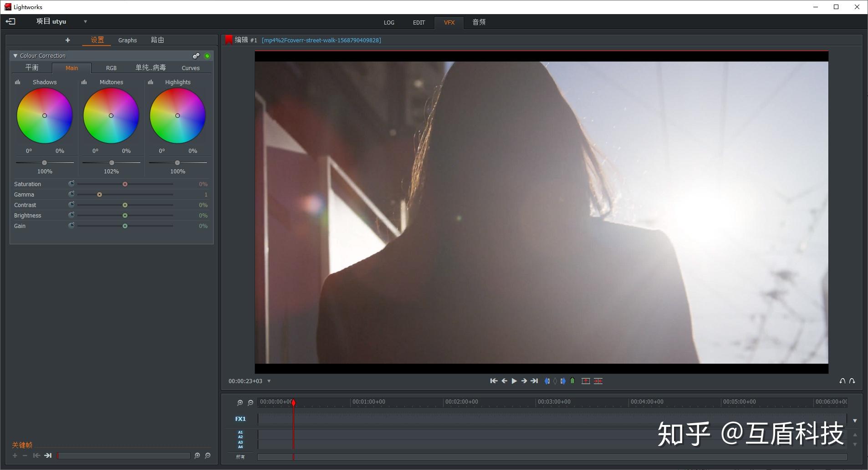Click the Shadows colour wheel

(x=45, y=116)
